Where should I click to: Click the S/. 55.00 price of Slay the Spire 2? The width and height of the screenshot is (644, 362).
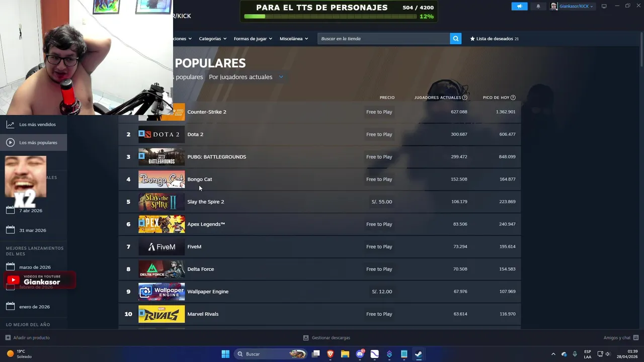pos(382,202)
